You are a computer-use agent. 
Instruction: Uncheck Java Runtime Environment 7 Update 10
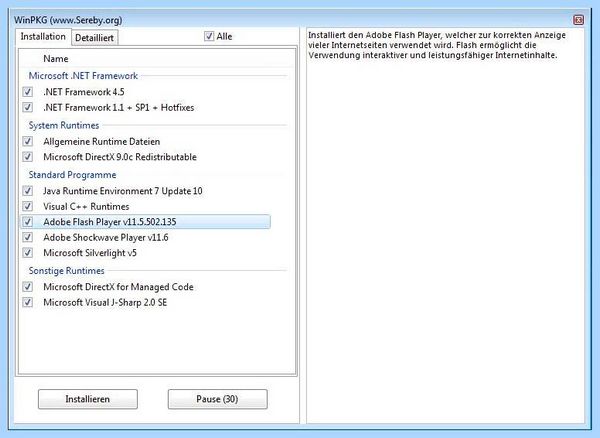[28, 191]
